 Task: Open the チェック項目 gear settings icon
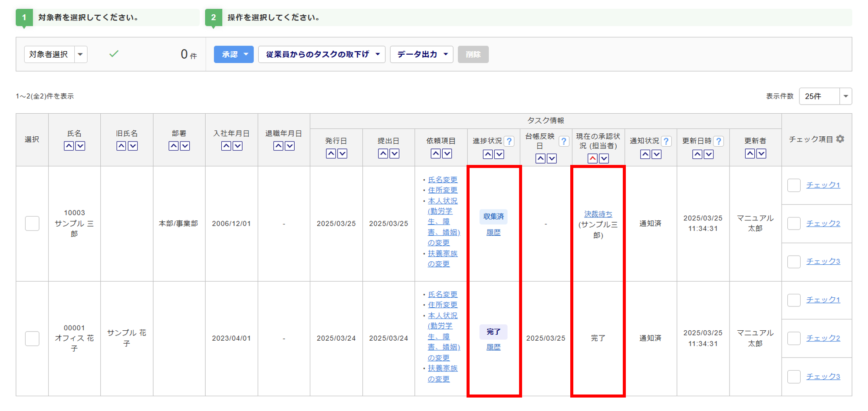click(x=840, y=139)
